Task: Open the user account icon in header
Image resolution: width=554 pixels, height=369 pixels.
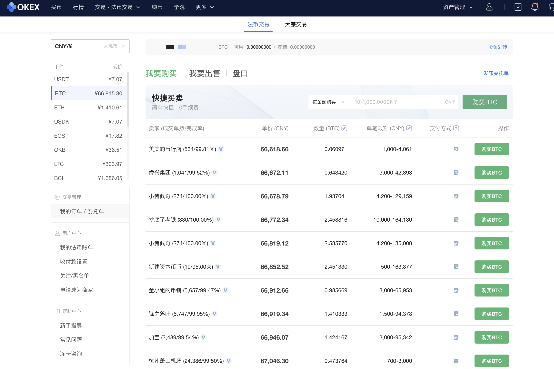Action: 489,7
